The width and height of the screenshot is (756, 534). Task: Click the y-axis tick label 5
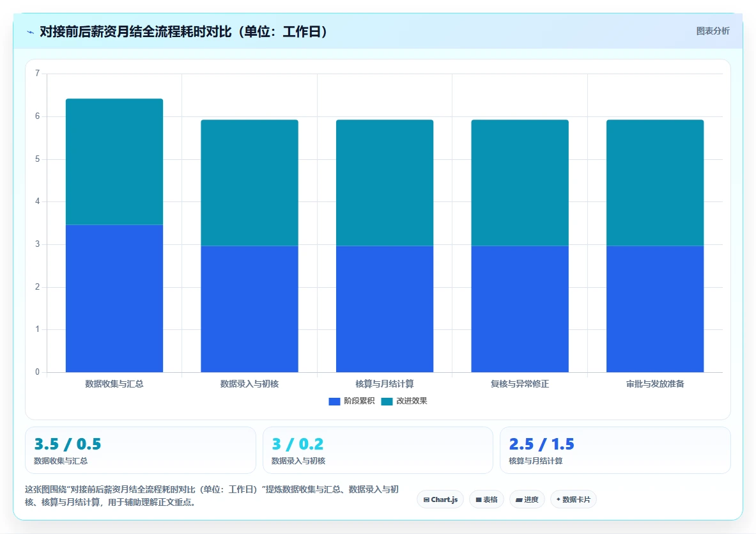37,159
